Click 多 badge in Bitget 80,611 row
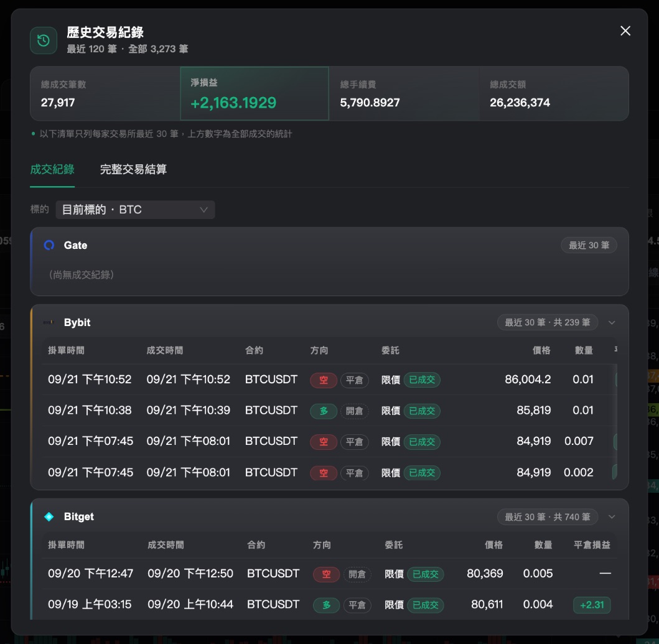Viewport: 659px width, 644px height. click(x=327, y=605)
